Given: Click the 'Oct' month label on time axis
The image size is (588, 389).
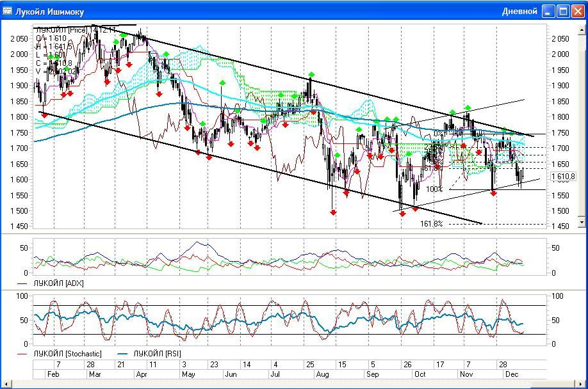Looking at the screenshot, I should (420, 374).
